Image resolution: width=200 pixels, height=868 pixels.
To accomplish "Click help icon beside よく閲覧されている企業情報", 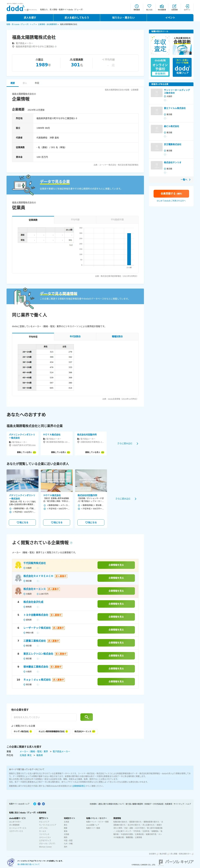I will point(71,543).
